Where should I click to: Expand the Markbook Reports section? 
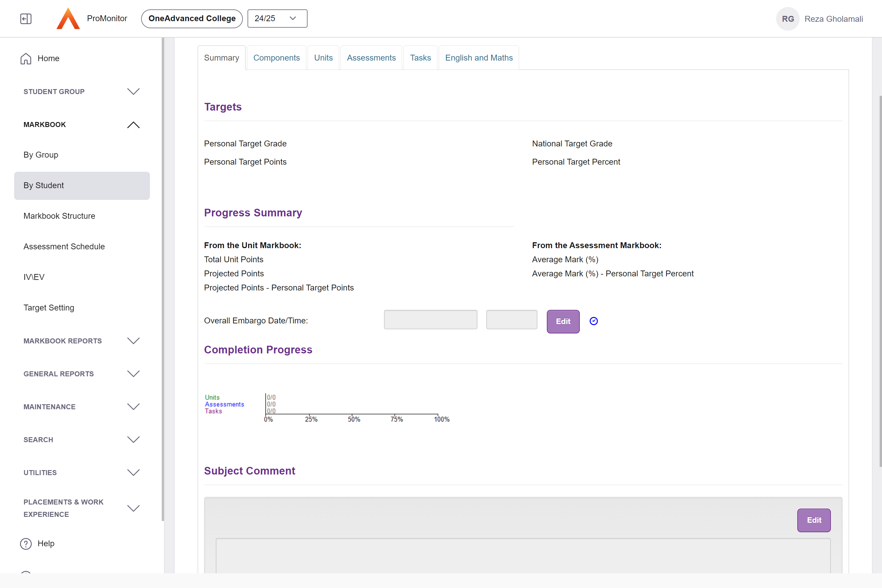133,341
